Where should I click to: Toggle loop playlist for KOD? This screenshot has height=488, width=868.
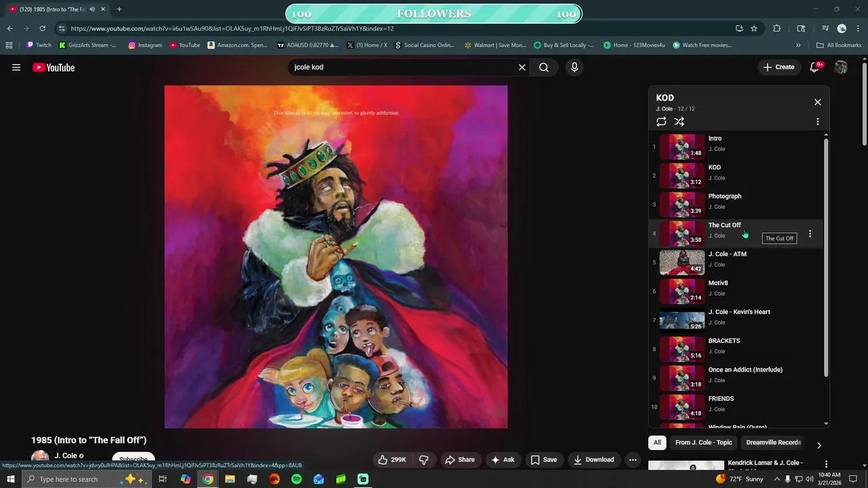tap(661, 122)
